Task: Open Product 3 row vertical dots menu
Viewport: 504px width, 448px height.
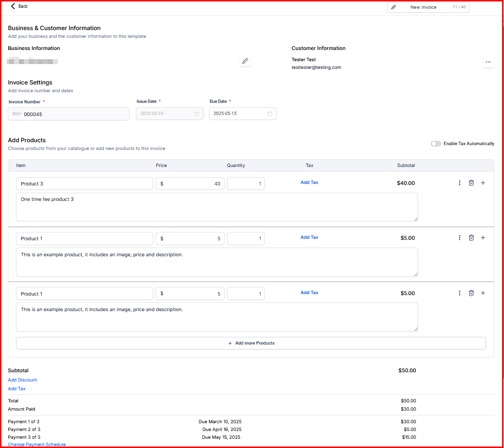Action: pos(459,183)
